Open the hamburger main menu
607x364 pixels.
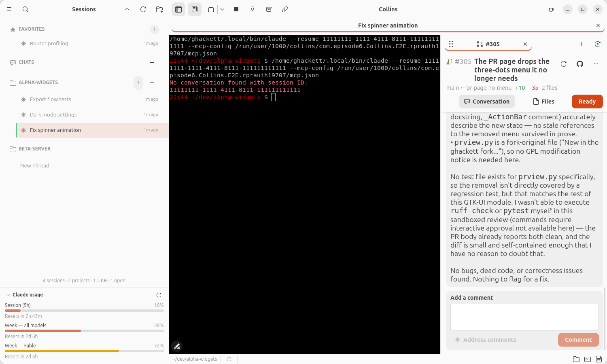9,9
